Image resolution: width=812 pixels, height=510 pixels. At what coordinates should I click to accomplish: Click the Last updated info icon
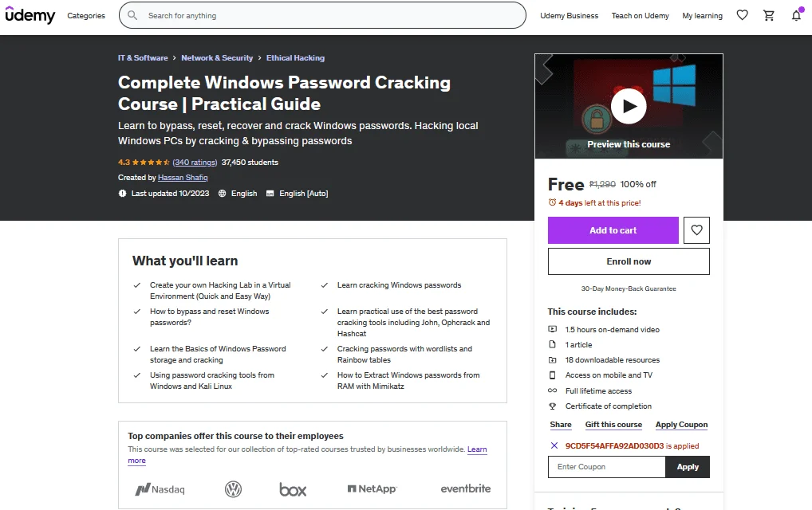122,194
